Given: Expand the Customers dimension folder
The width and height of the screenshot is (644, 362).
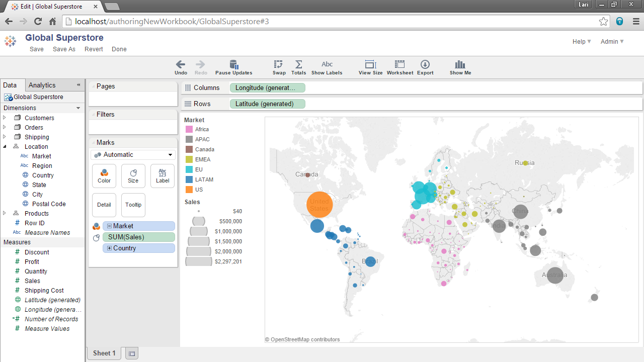Looking at the screenshot, I should tap(5, 118).
